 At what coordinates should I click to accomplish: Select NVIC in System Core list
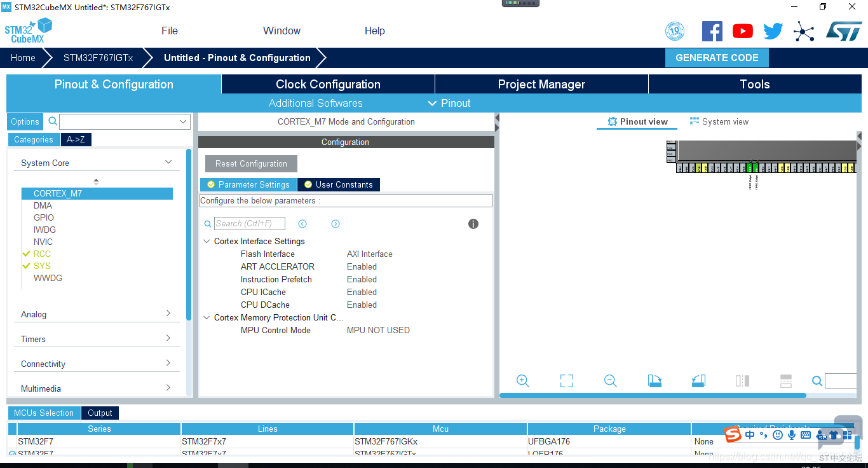pos(43,242)
